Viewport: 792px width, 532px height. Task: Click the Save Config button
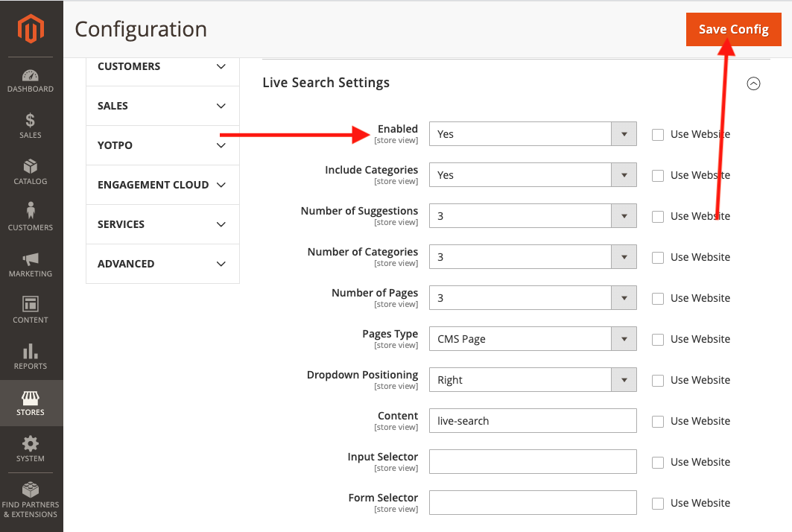click(x=733, y=30)
